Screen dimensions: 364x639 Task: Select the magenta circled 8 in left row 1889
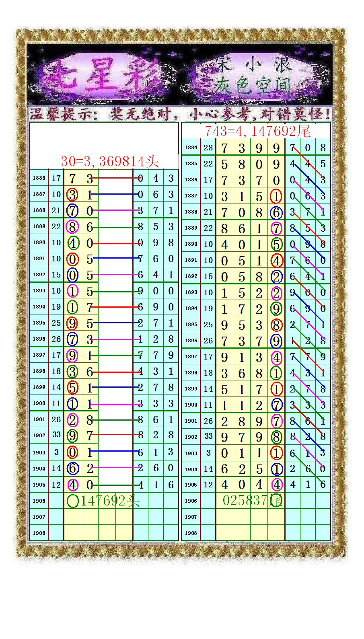point(72,227)
